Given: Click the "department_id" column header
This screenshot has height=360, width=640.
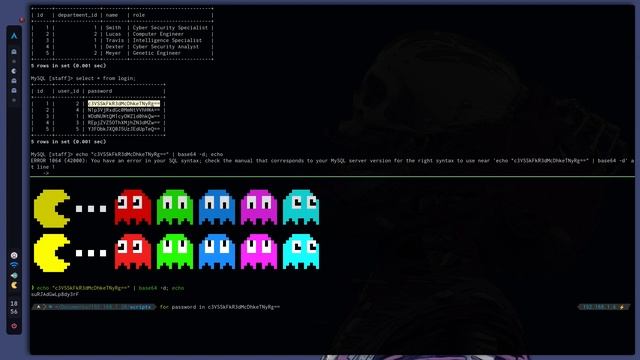Looking at the screenshot, I should (x=78, y=15).
